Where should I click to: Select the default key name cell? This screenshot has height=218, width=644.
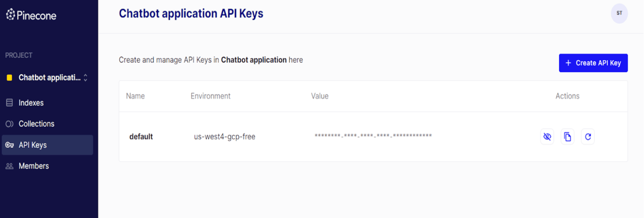pyautogui.click(x=141, y=137)
